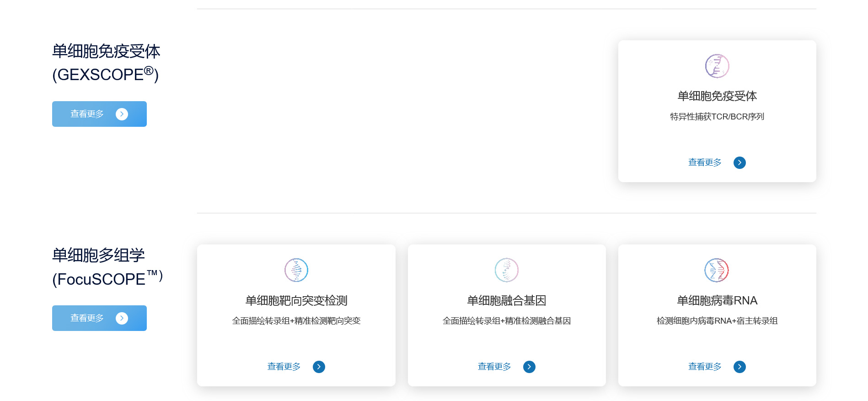Select the 单细胞融合基因 card title

(506, 301)
